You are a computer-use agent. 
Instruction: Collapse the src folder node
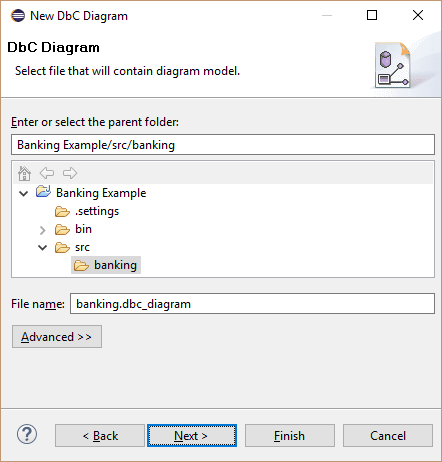(x=43, y=248)
